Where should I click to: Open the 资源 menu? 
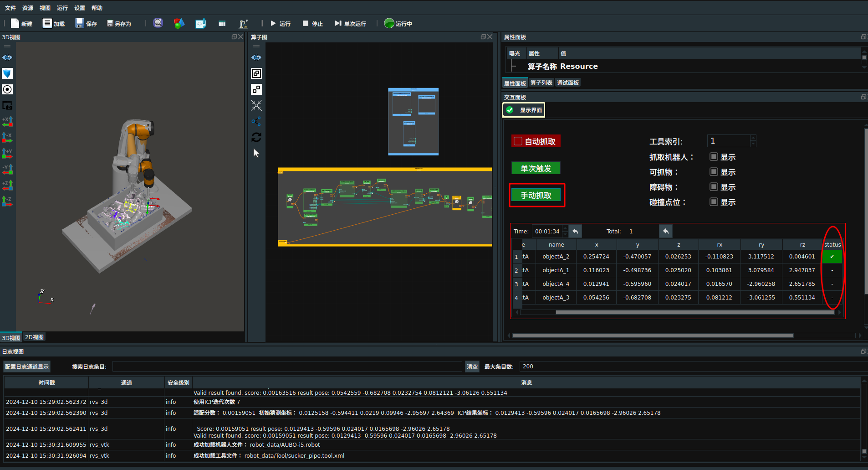[x=28, y=8]
